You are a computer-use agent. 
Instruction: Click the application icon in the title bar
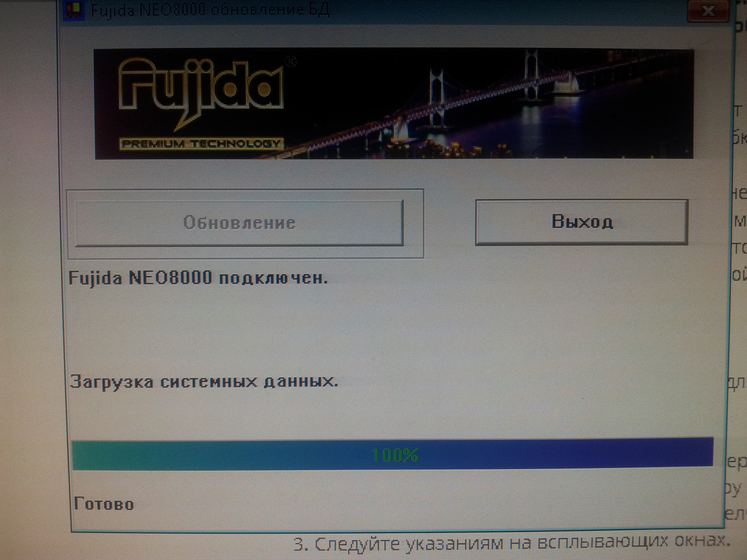(74, 10)
